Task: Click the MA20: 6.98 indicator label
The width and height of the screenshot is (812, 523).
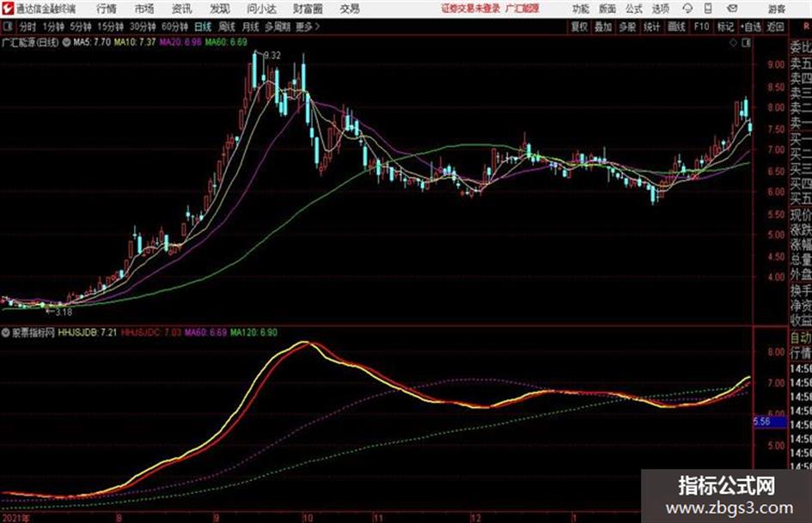Action: (x=180, y=42)
